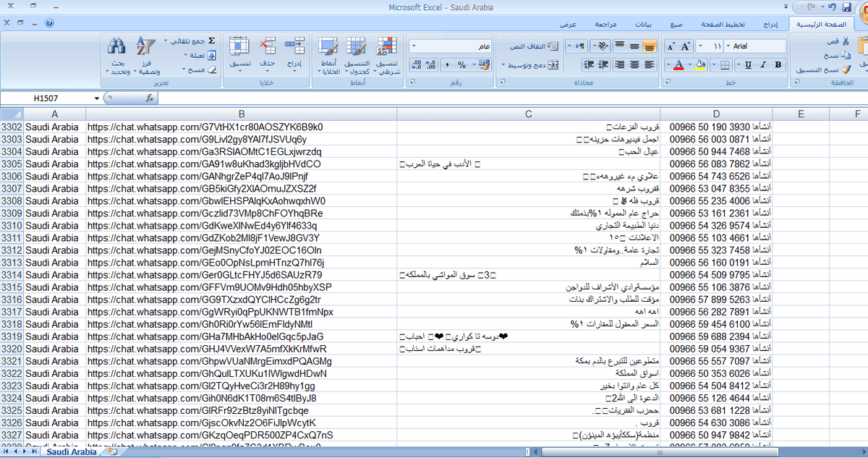The height and width of the screenshot is (458, 868).
Task: Click the Delete cells icon
Action: [x=267, y=48]
